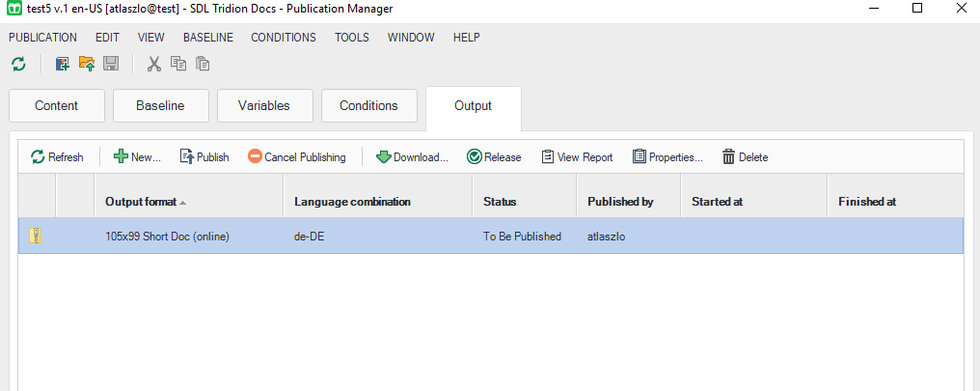Open the BASELINE menu

click(x=207, y=38)
